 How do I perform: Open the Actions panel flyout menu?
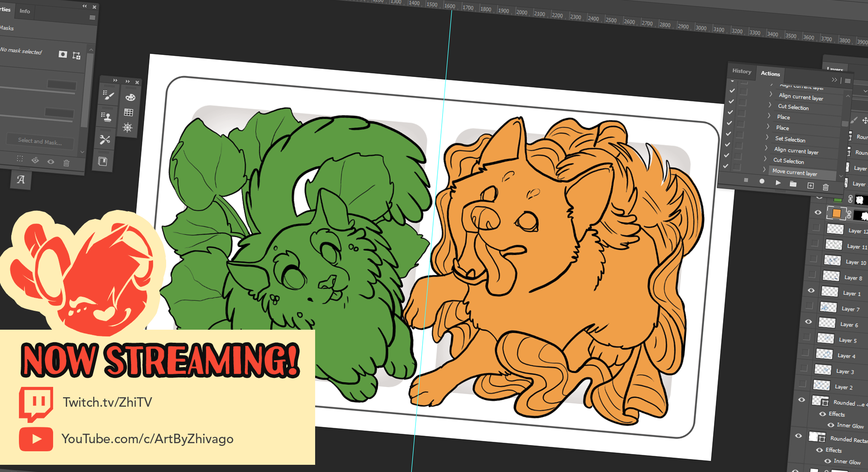tap(848, 81)
